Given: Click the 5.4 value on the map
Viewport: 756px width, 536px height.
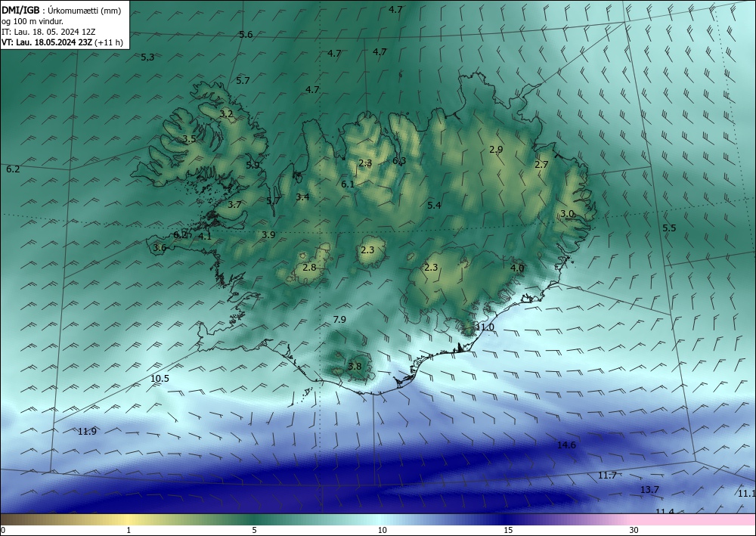Looking at the screenshot, I should coord(435,205).
